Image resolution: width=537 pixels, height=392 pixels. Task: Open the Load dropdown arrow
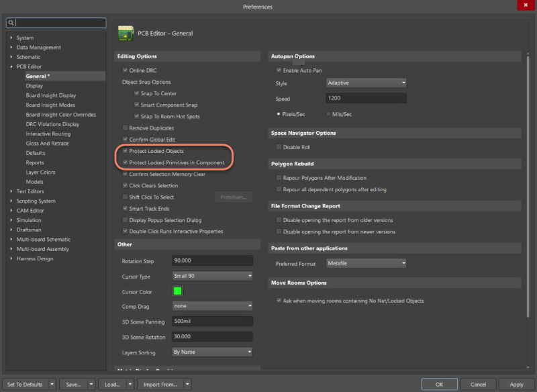coord(130,384)
